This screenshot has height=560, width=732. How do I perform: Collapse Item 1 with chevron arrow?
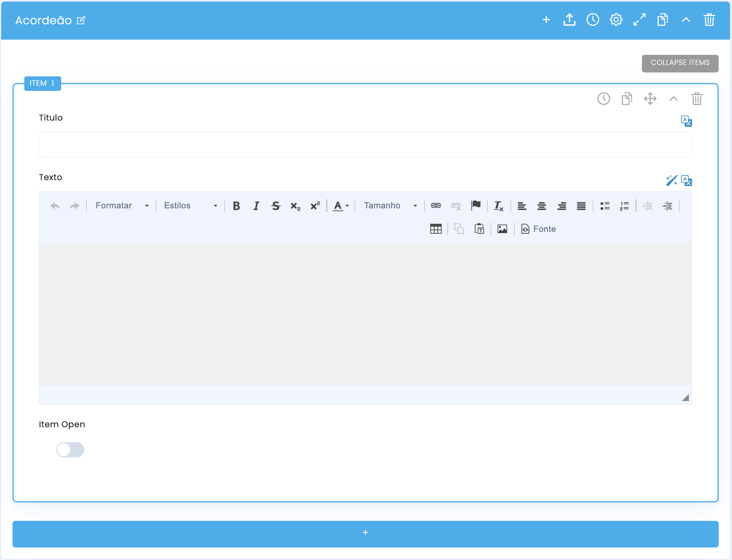[674, 99]
